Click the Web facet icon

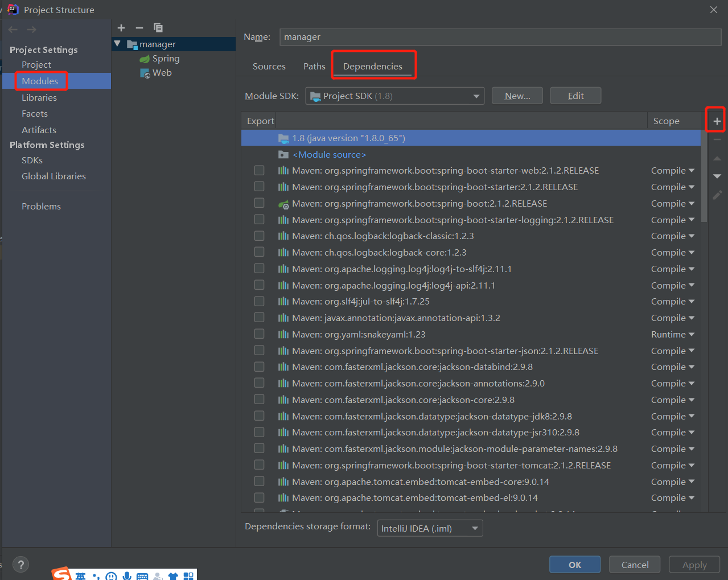[x=145, y=73]
